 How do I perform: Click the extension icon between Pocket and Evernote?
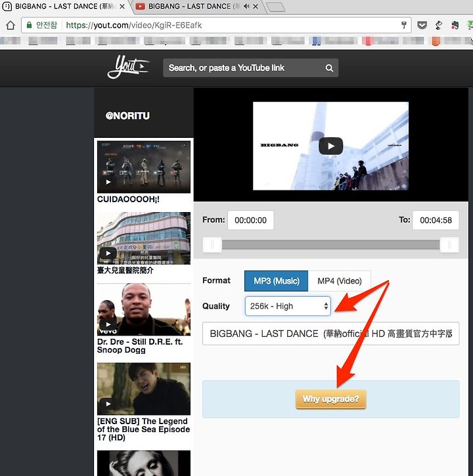[438, 25]
